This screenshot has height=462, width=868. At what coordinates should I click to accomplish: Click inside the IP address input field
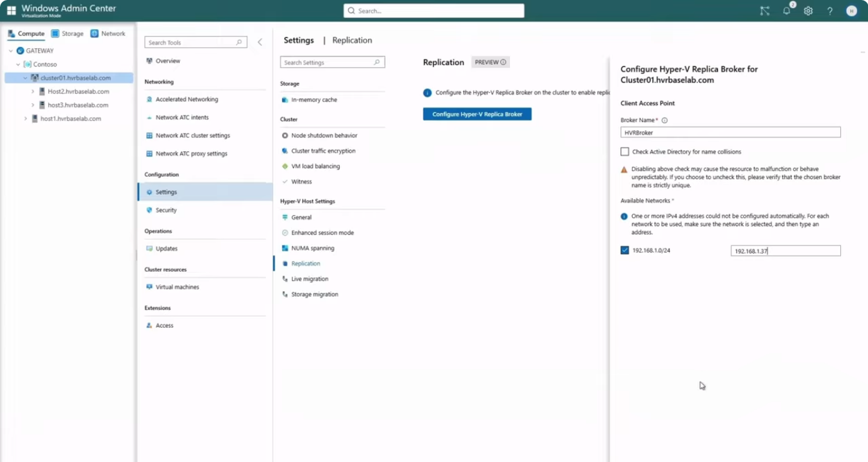coord(784,250)
